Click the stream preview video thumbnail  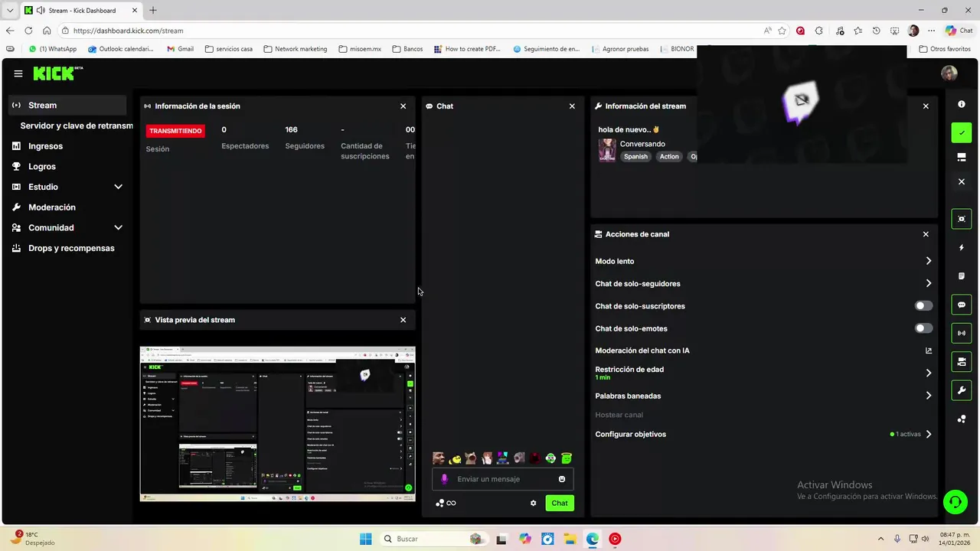[277, 424]
